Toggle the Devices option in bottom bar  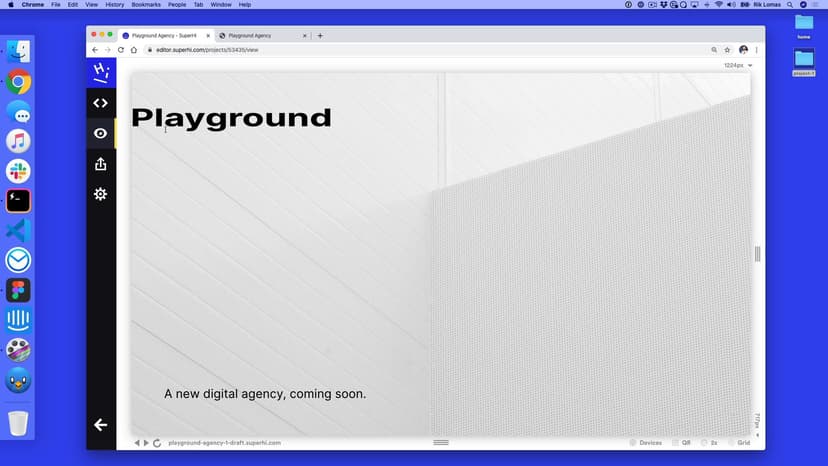click(x=645, y=442)
